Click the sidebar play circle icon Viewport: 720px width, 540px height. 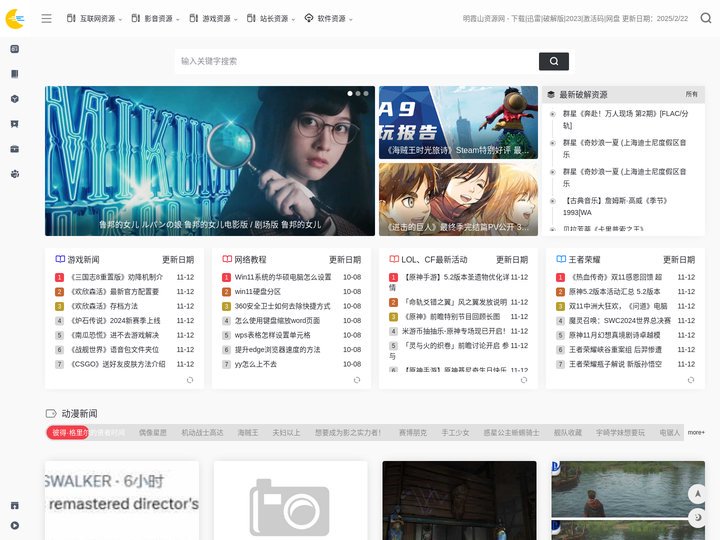[x=15, y=525]
